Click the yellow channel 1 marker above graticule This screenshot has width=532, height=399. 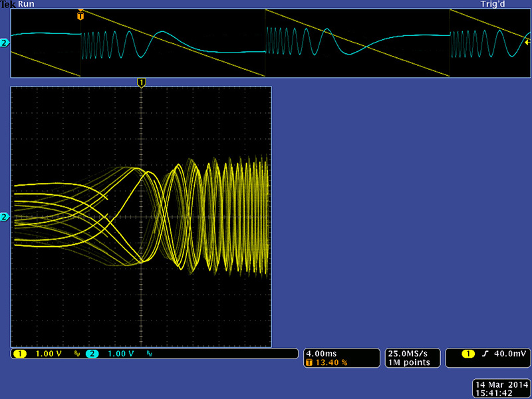pos(140,82)
